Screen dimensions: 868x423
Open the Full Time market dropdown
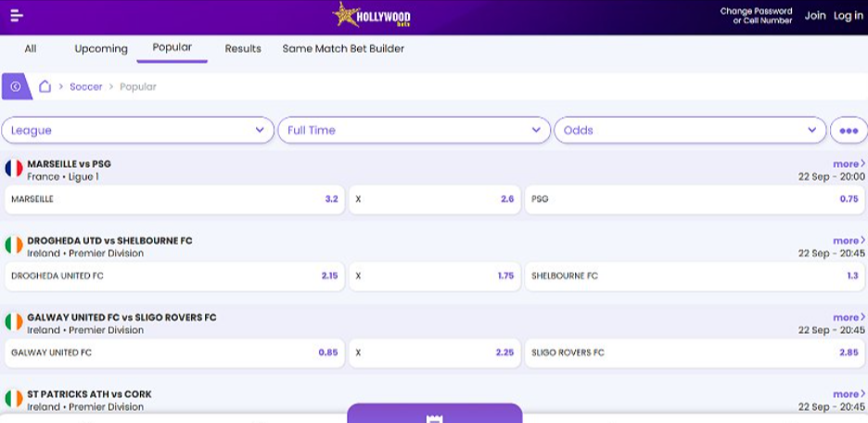(x=414, y=131)
